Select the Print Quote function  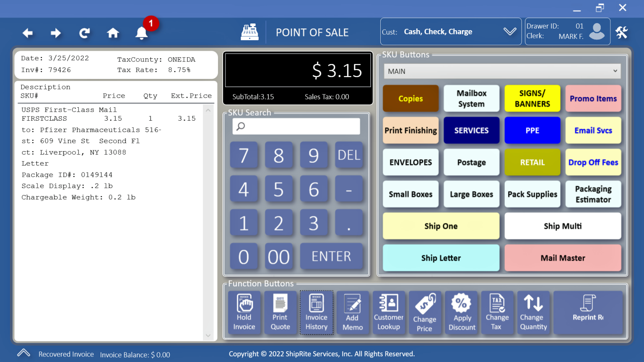click(280, 313)
